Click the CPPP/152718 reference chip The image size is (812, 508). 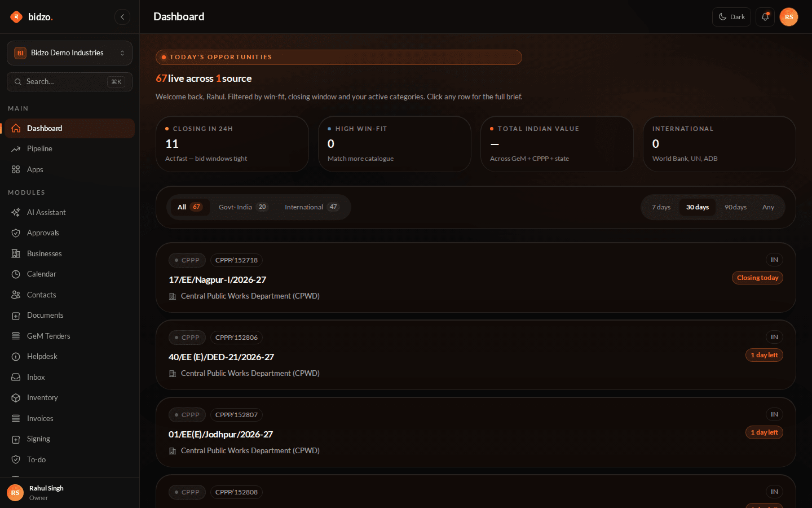click(236, 260)
